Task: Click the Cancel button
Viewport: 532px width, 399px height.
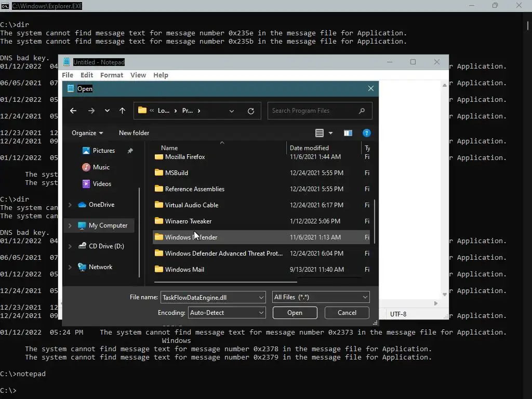Action: (x=347, y=313)
